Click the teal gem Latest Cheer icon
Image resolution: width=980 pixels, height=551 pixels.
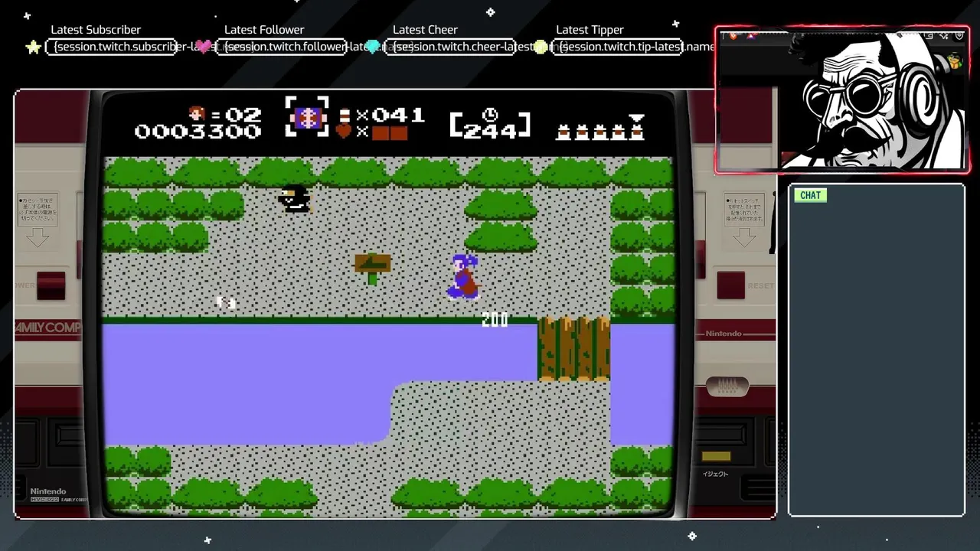[x=373, y=47]
